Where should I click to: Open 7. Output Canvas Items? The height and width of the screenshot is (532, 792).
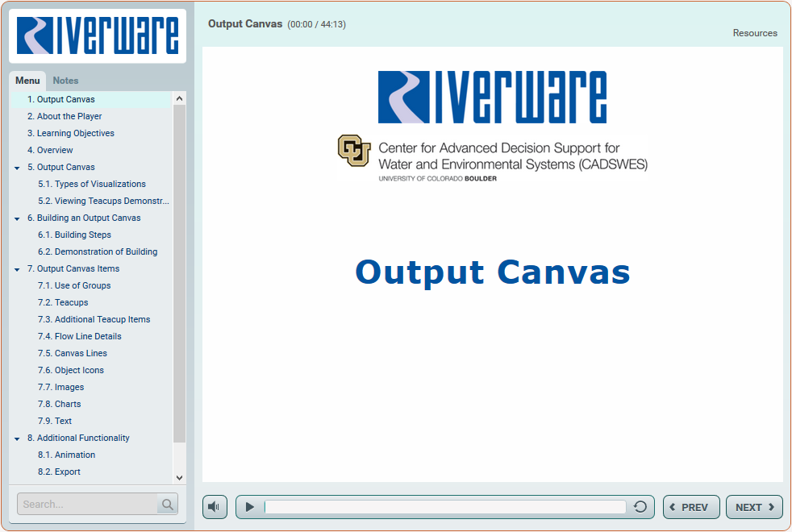click(x=73, y=268)
